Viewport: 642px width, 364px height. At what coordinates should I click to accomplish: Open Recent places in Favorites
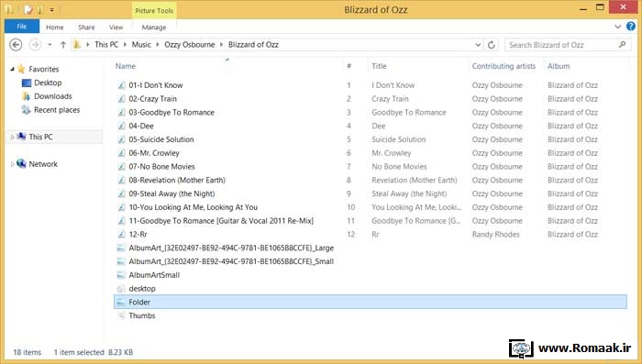[57, 110]
